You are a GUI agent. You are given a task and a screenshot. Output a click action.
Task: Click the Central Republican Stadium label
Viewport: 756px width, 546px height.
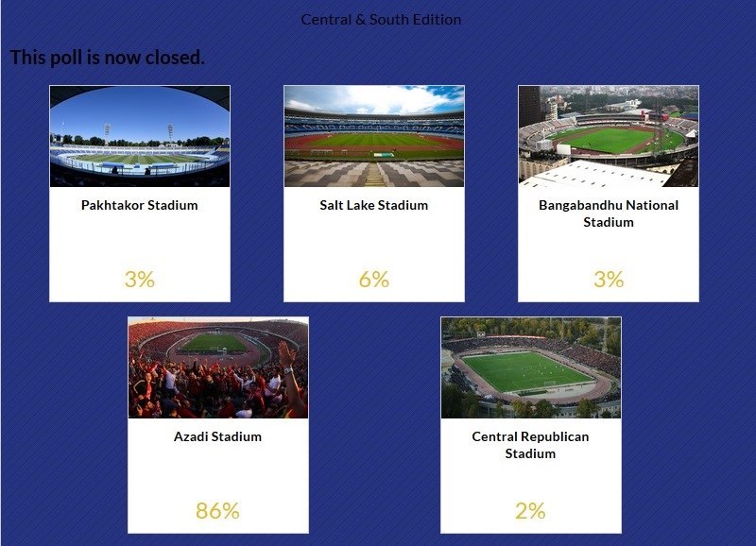point(531,445)
